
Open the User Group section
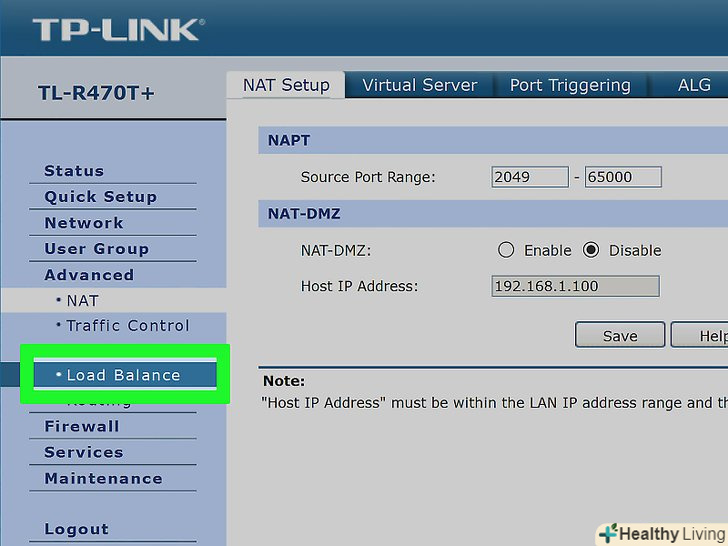click(97, 249)
